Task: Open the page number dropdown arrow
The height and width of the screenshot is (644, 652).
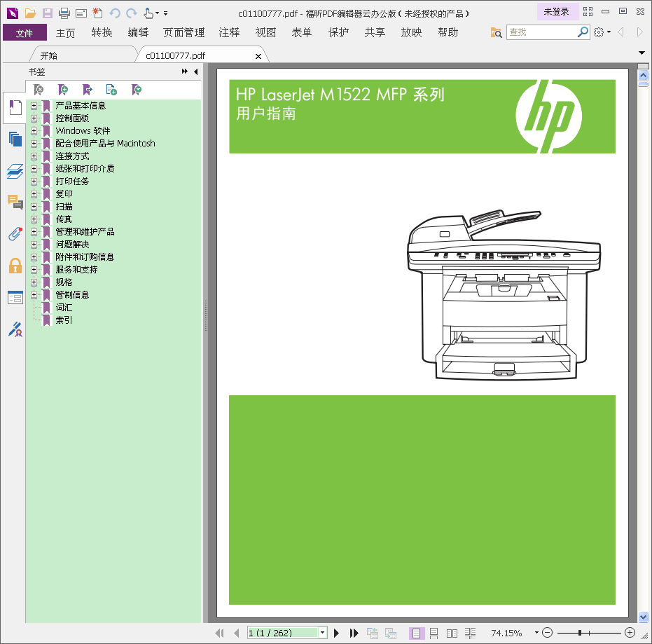Action: 322,633
